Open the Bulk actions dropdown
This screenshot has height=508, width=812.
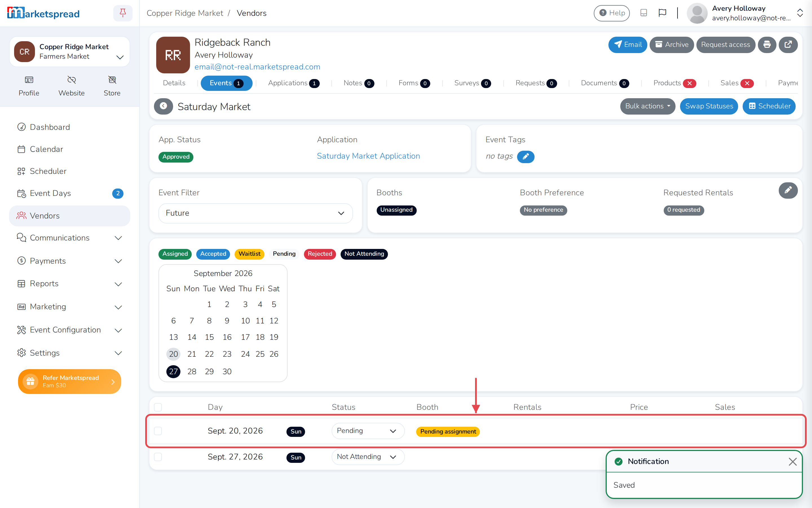[x=647, y=106]
